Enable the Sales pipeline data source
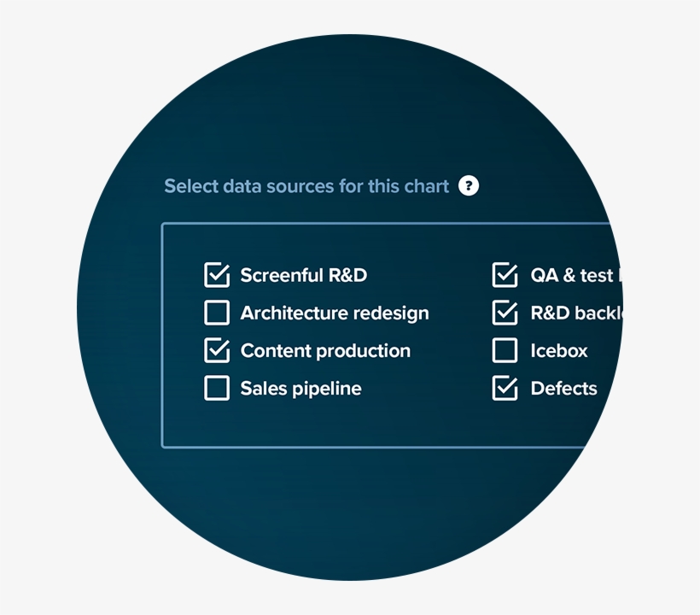 pyautogui.click(x=216, y=389)
